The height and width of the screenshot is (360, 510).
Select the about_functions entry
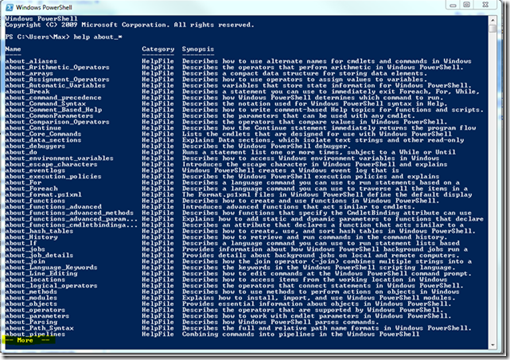(x=35, y=201)
